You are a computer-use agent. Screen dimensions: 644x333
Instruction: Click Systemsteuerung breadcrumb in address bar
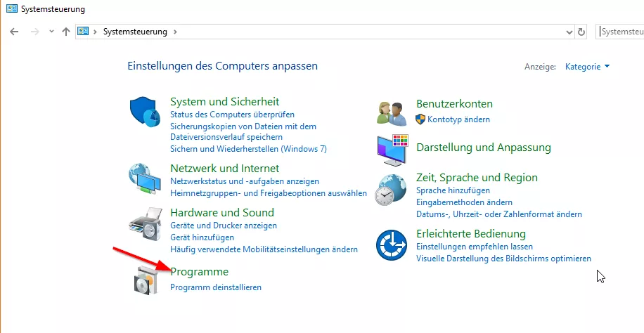tap(135, 32)
